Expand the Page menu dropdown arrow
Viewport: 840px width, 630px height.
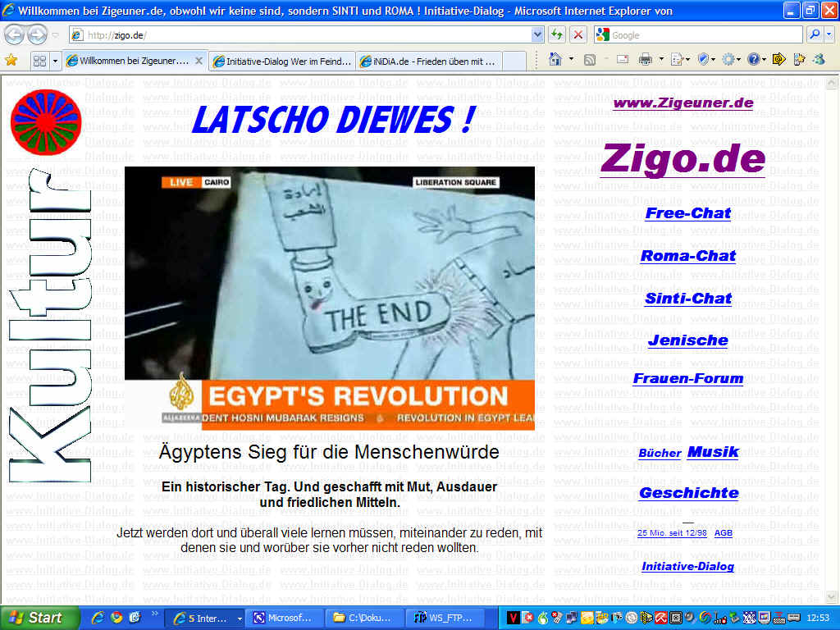[x=688, y=59]
